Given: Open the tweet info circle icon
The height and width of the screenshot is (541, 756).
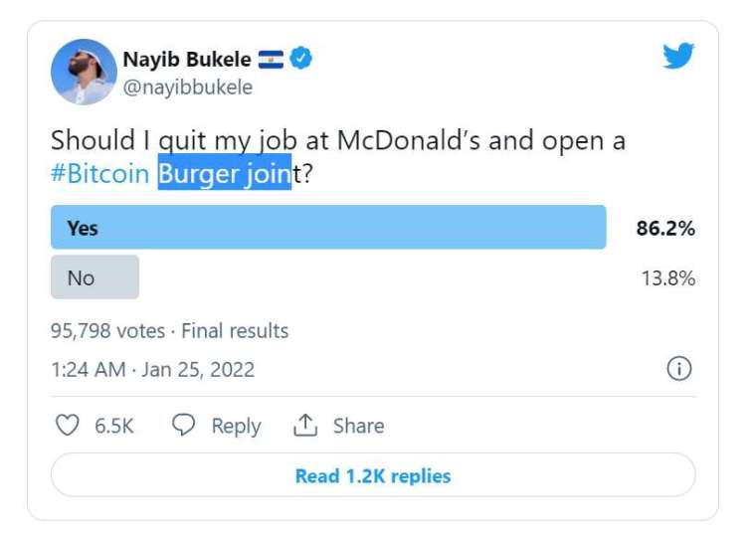Looking at the screenshot, I should (x=678, y=369).
